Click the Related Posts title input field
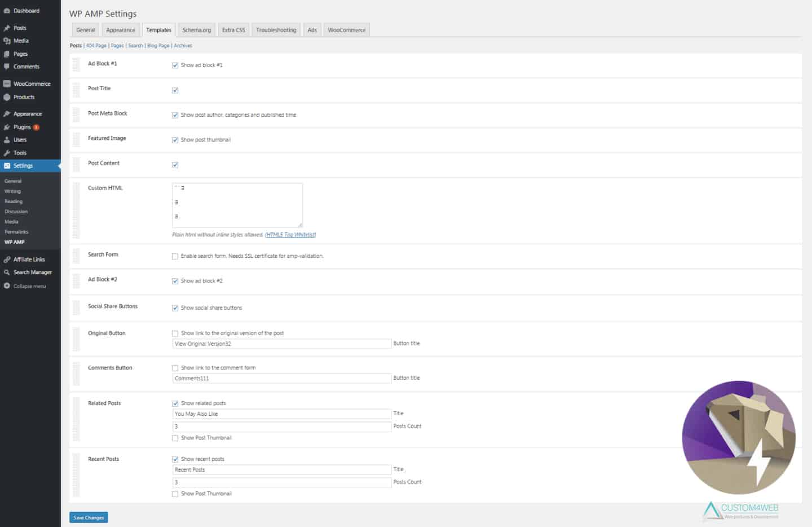This screenshot has width=812, height=527. click(281, 414)
